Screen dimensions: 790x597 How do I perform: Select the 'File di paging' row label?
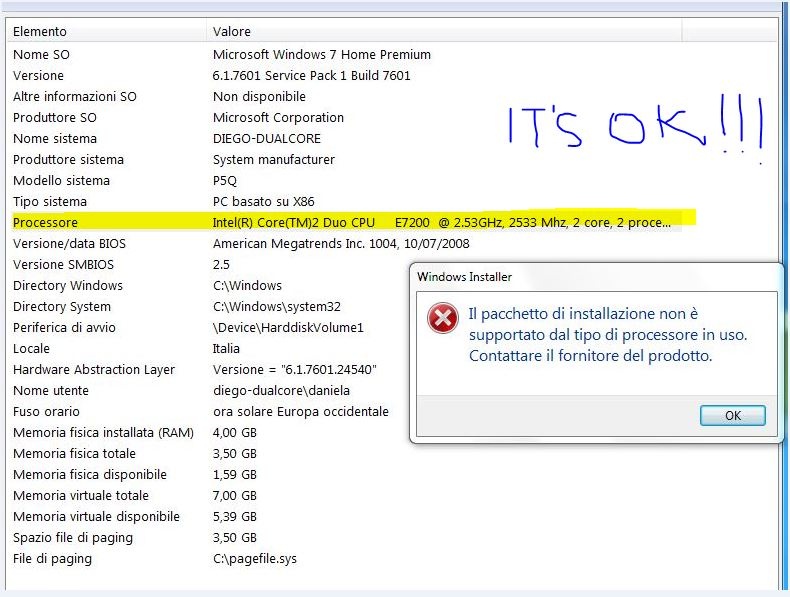(52, 559)
